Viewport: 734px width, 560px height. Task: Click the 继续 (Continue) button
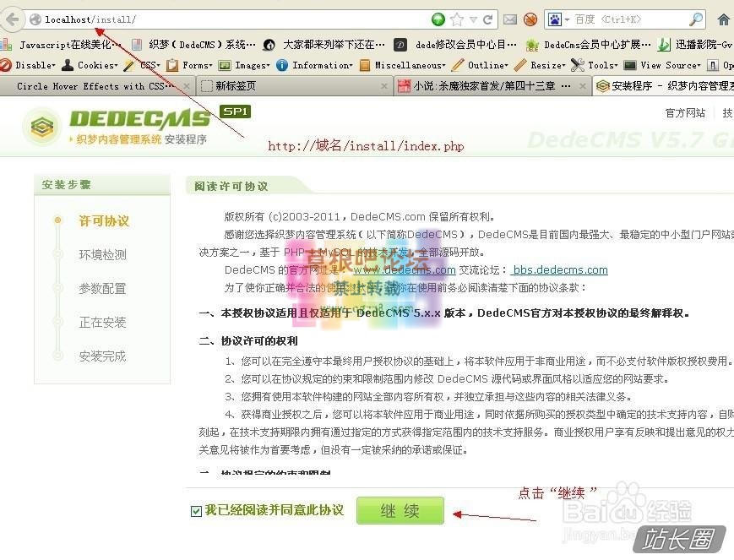[x=400, y=510]
